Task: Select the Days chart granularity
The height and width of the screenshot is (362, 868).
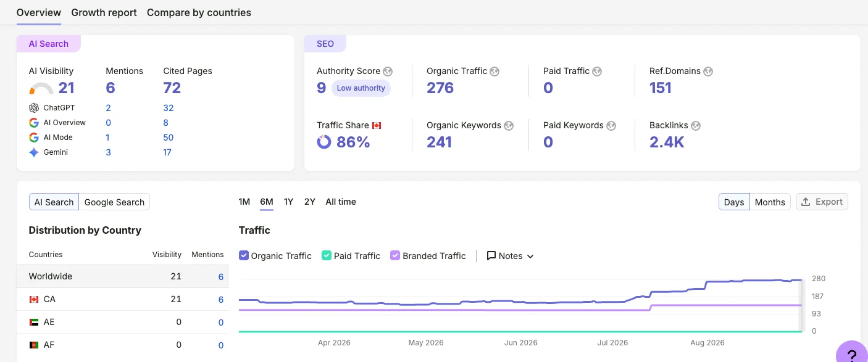Action: [734, 202]
